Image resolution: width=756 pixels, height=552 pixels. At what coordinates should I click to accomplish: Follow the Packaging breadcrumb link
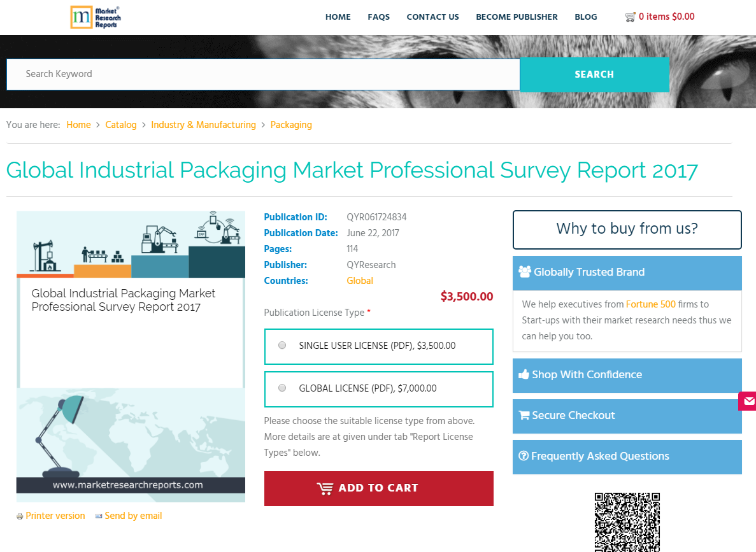tap(291, 125)
